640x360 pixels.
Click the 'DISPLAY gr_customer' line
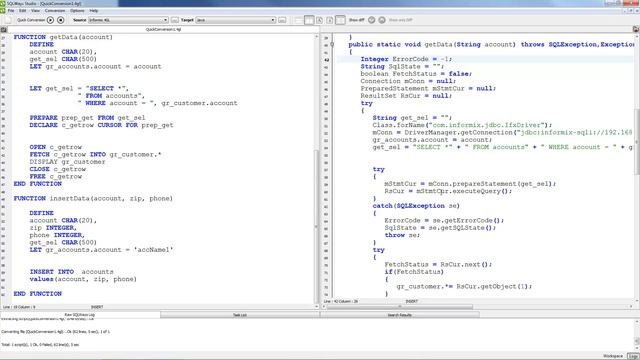tap(67, 162)
